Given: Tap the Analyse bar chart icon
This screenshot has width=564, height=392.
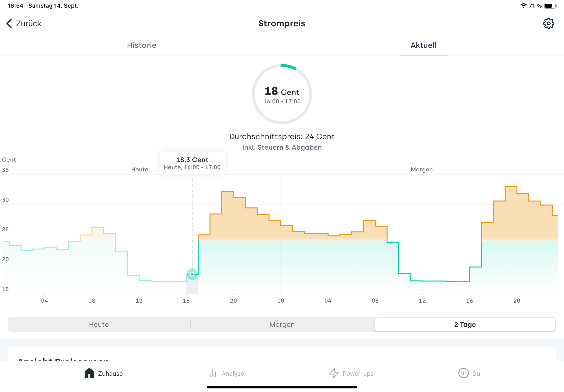Looking at the screenshot, I should (x=213, y=373).
